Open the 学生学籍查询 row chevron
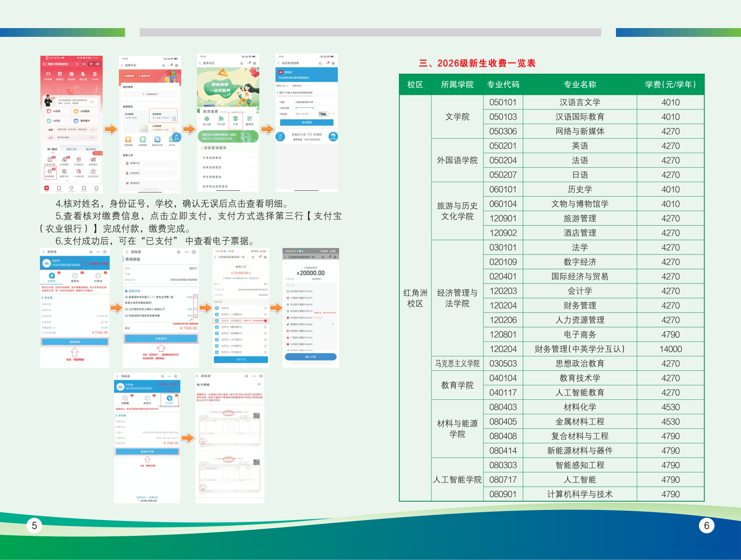The height and width of the screenshot is (560, 741). 254,177
